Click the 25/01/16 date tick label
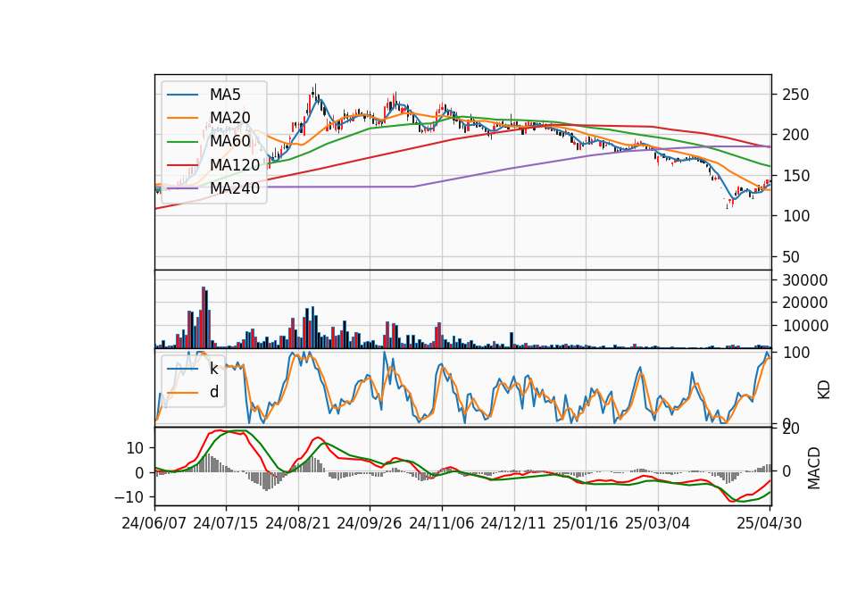857x616 pixels. pos(586,523)
